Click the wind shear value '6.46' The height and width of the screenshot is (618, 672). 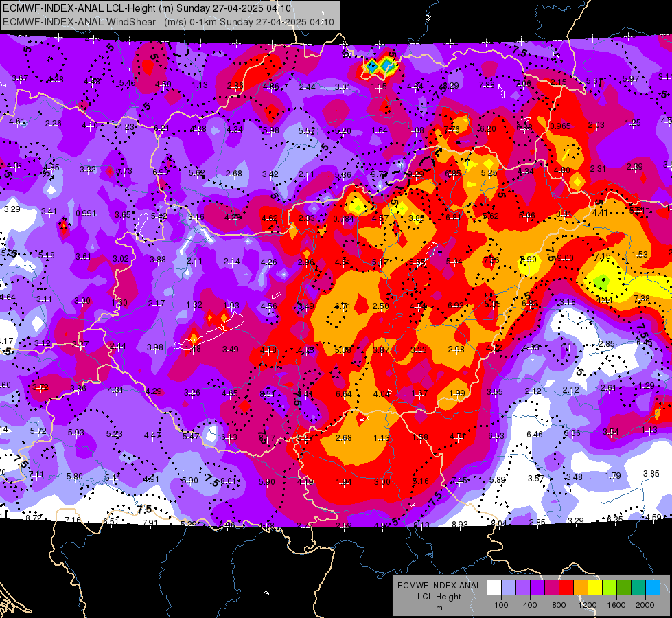[535, 435]
